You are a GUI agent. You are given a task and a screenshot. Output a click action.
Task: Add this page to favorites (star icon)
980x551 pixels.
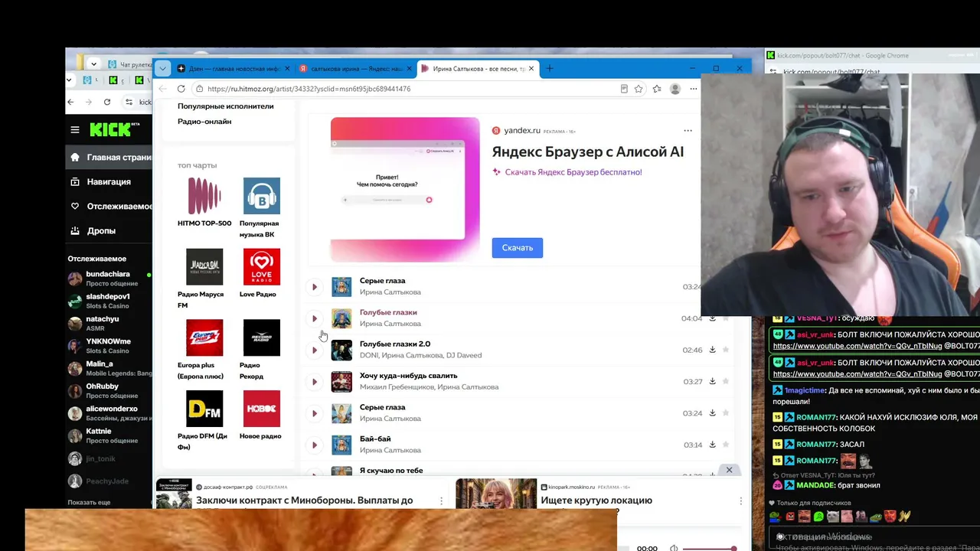639,89
